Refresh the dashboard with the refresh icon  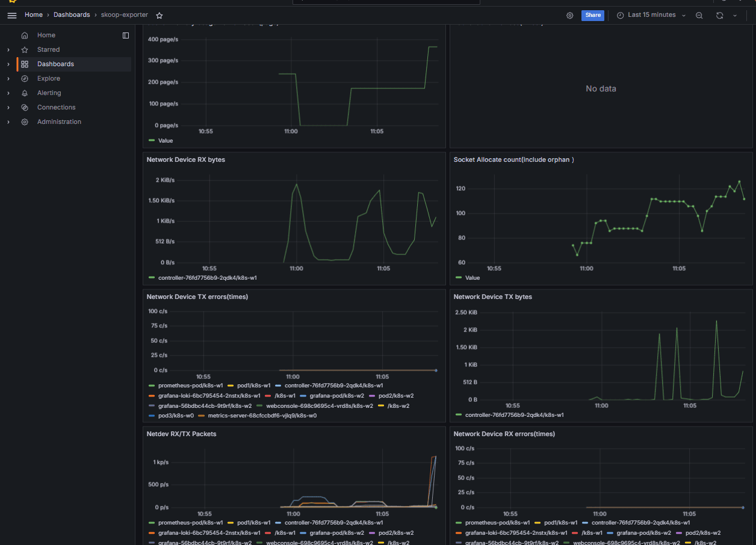[719, 15]
